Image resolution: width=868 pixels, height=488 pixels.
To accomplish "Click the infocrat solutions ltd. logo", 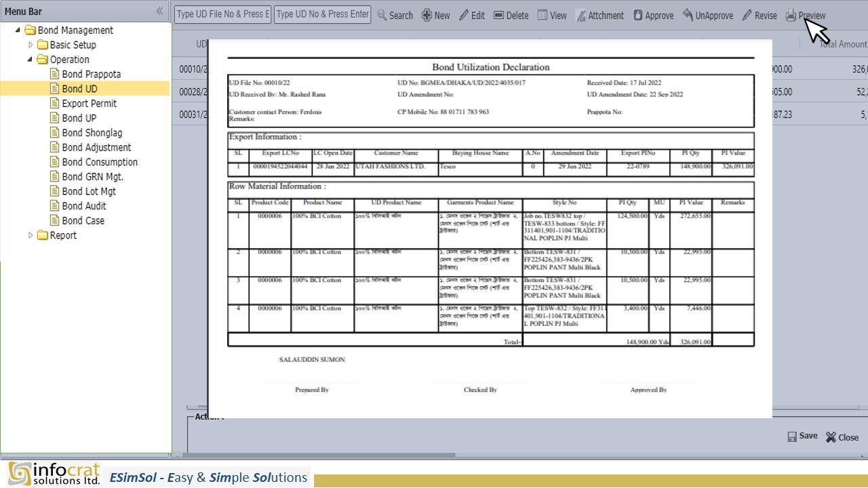I will click(x=54, y=474).
